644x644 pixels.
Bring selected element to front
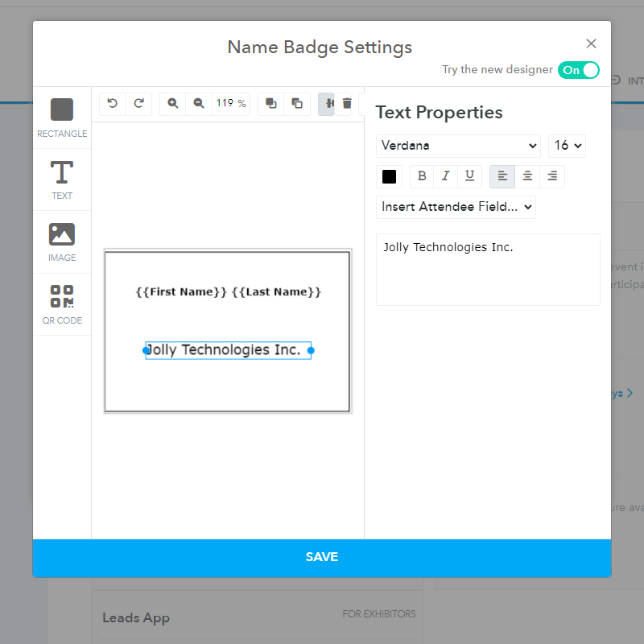(271, 104)
